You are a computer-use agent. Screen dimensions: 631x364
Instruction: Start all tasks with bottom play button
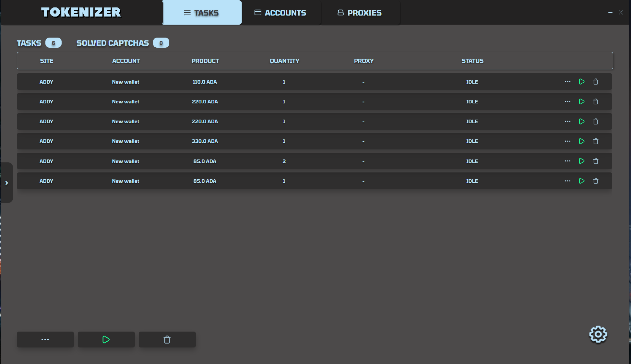coord(106,339)
